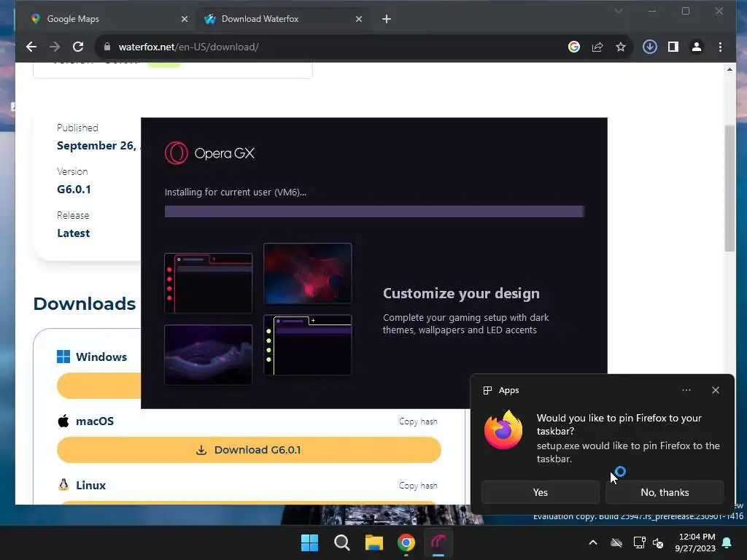Viewport: 747px width, 560px height.
Task: Open notification options three-dot menu
Action: coord(686,390)
